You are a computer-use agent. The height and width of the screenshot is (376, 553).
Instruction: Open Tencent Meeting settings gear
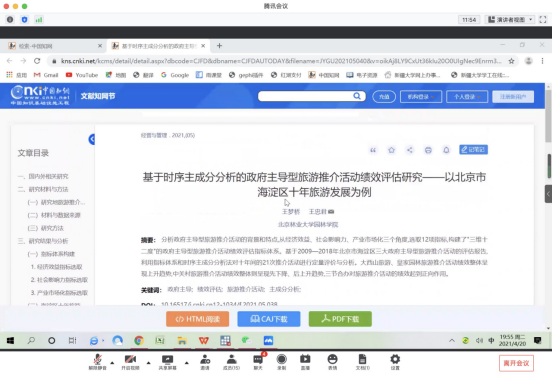coord(395,362)
